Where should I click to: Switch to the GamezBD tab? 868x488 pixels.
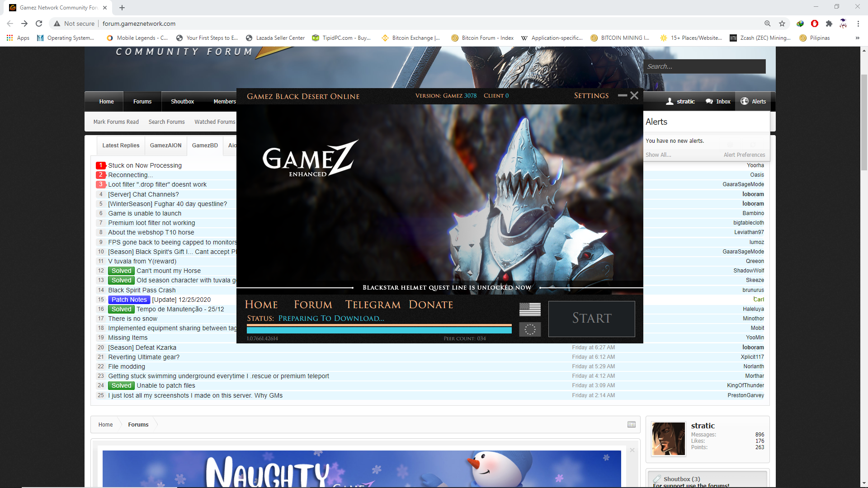205,145
